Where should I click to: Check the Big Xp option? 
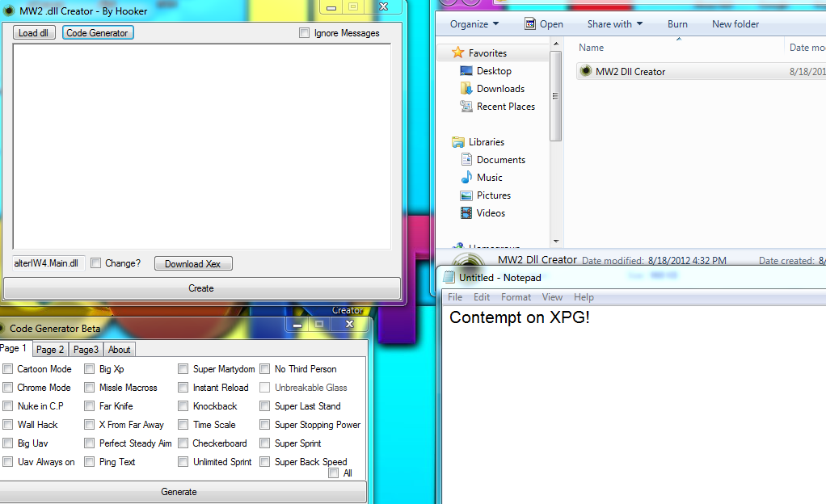90,368
